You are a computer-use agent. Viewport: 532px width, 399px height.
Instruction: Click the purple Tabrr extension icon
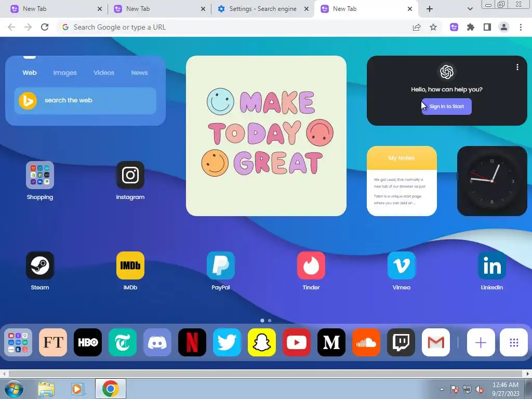[454, 27]
